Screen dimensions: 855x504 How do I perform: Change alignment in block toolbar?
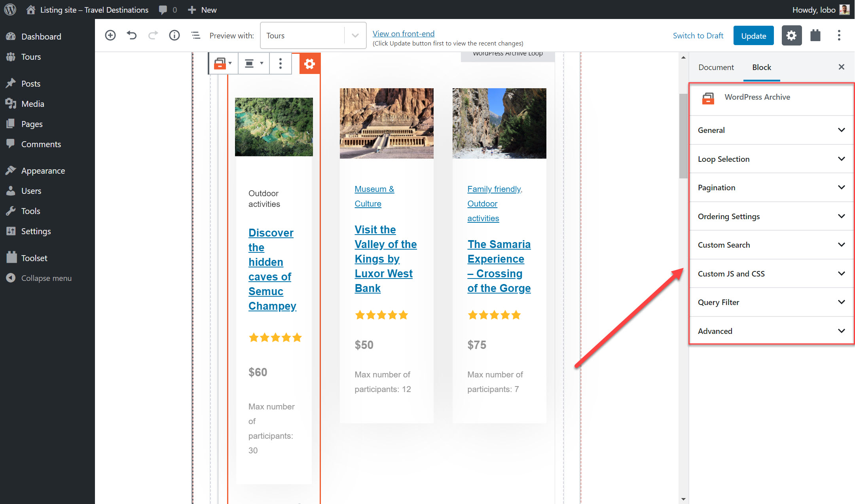[254, 63]
